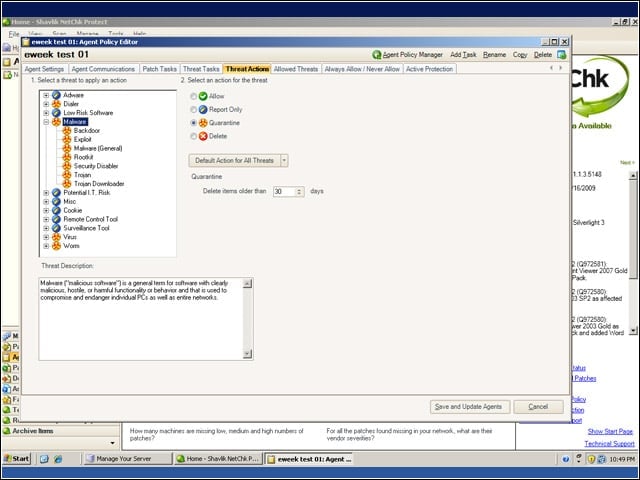Click the Potential I.T. Risk icon

[x=56, y=193]
